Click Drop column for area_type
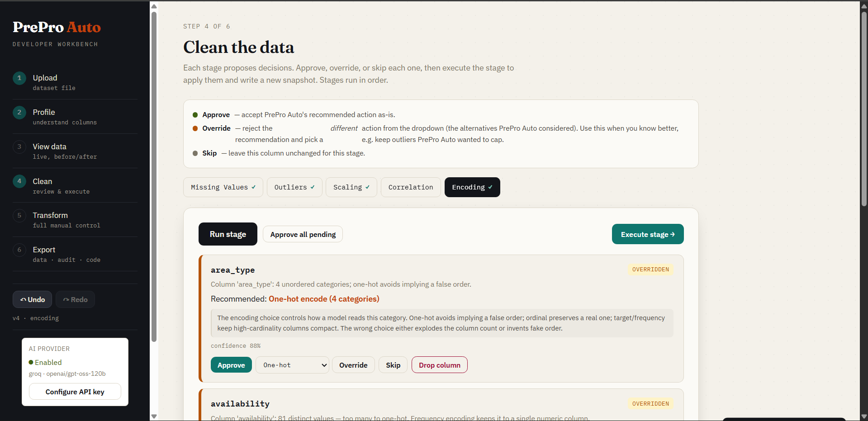868x421 pixels. [440, 365]
